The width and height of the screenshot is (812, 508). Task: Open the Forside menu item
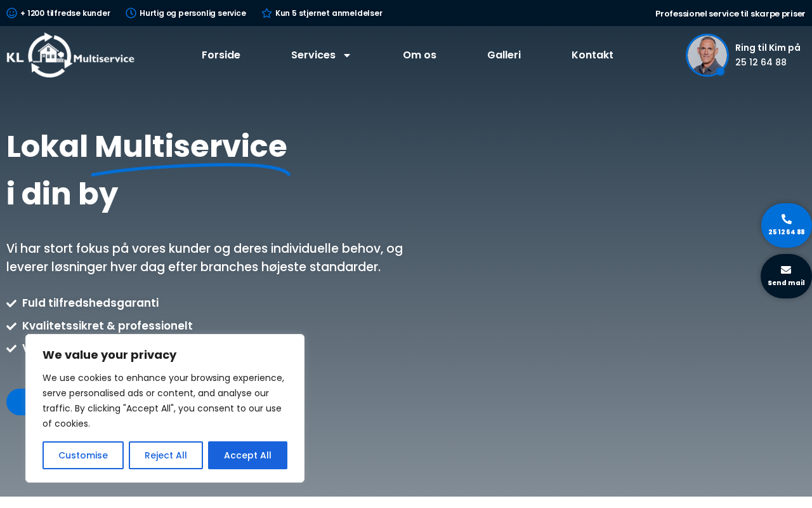[x=221, y=55]
